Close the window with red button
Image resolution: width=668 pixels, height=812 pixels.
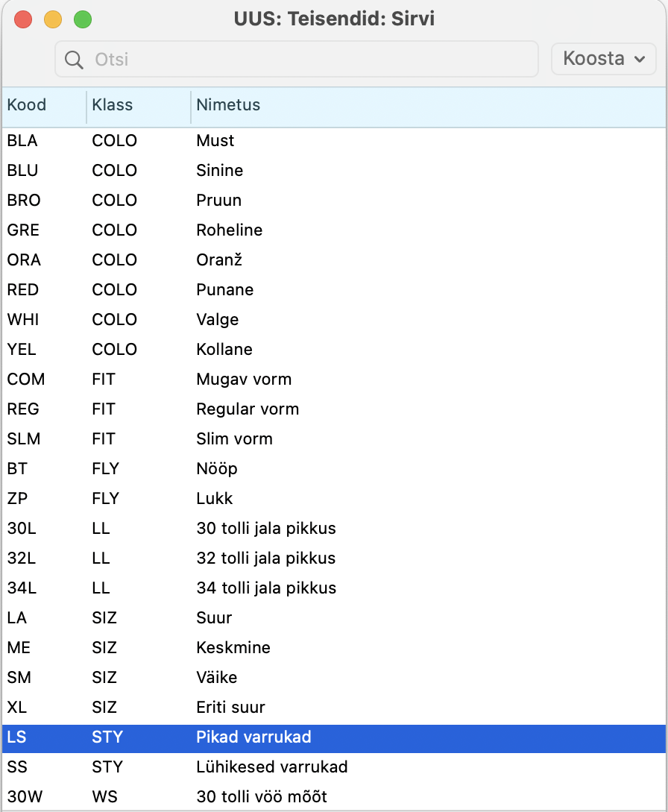[23, 19]
